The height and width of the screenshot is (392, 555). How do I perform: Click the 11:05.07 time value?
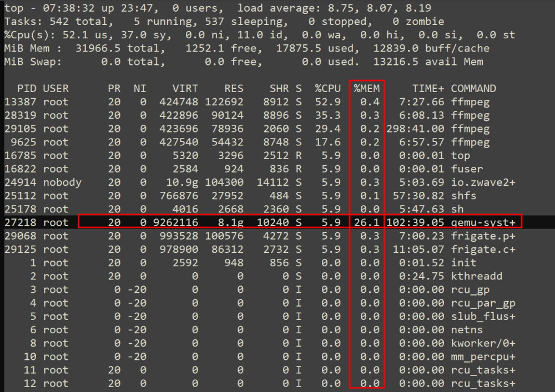click(x=418, y=249)
